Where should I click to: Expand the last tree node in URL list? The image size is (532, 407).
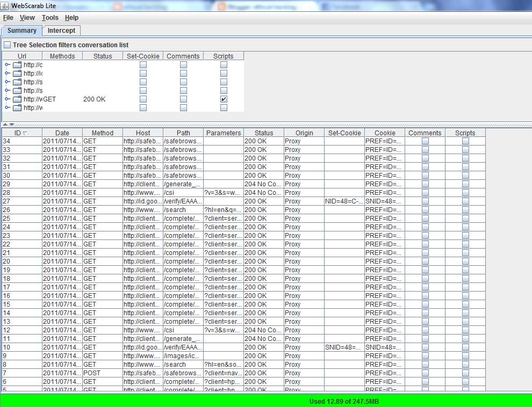coord(8,108)
